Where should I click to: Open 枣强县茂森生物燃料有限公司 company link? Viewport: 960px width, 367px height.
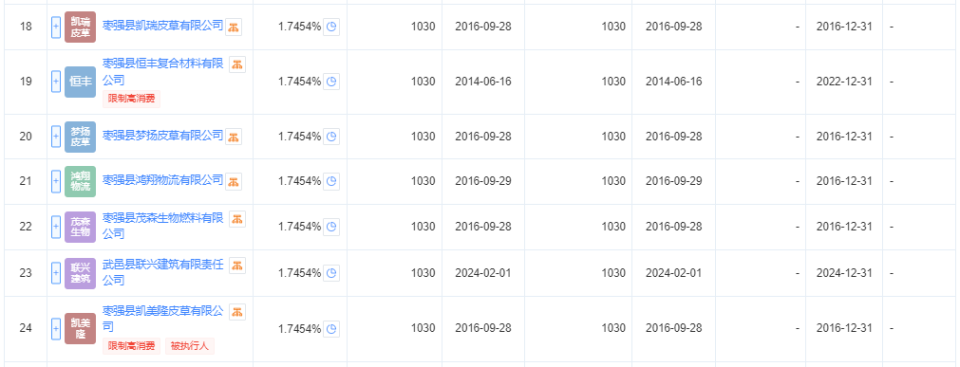click(163, 225)
